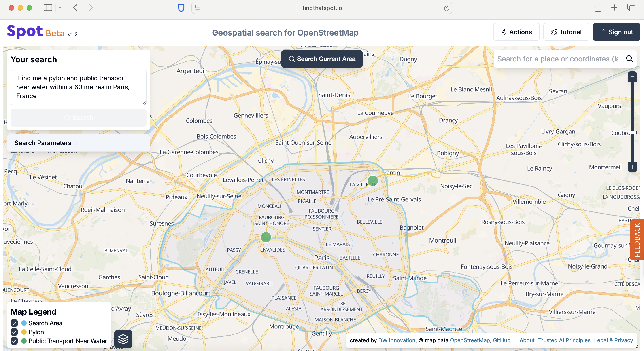Click the browser reload icon
This screenshot has width=644, height=351.
(x=446, y=8)
